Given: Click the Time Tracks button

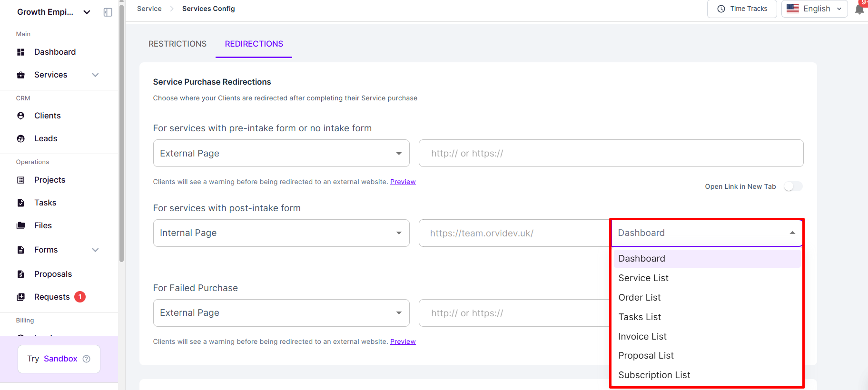Looking at the screenshot, I should click(742, 9).
